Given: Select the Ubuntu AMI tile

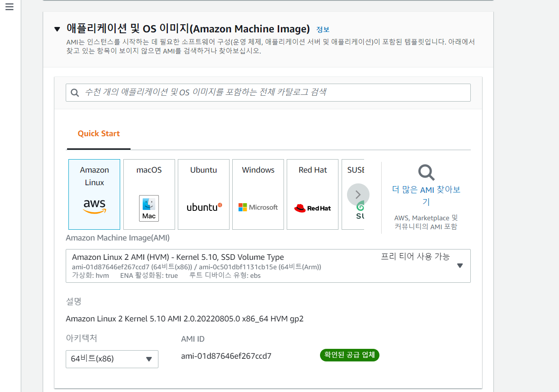Looking at the screenshot, I should click(x=203, y=194).
